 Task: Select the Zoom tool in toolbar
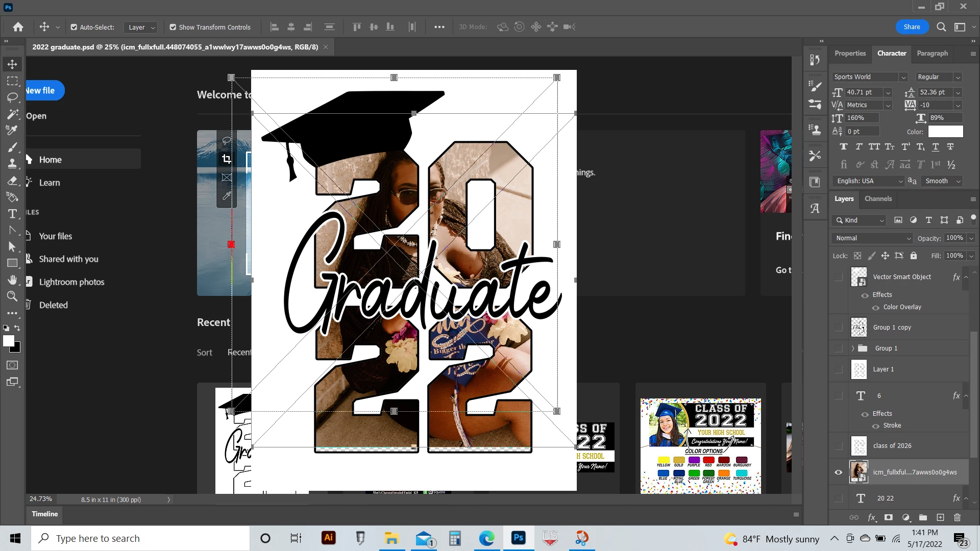[x=12, y=296]
